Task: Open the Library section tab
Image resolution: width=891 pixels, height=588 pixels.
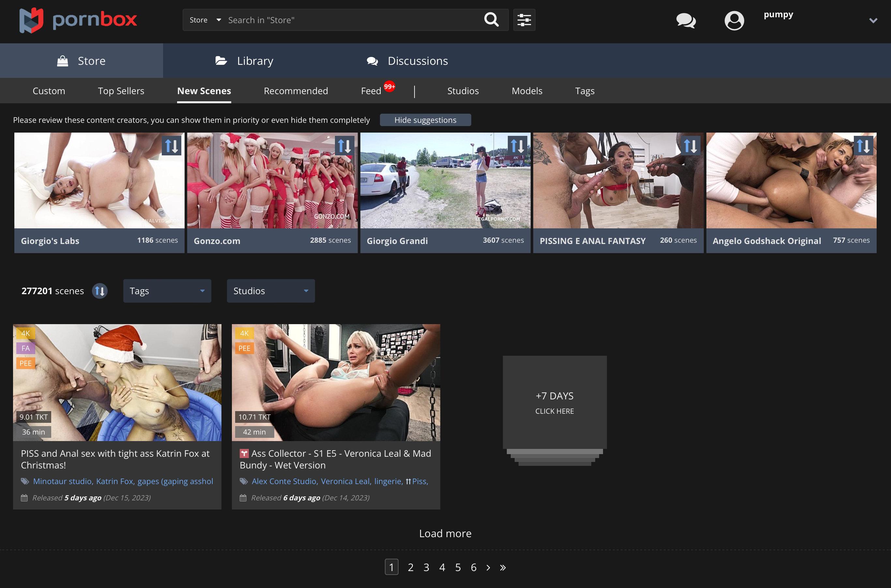Action: point(244,61)
